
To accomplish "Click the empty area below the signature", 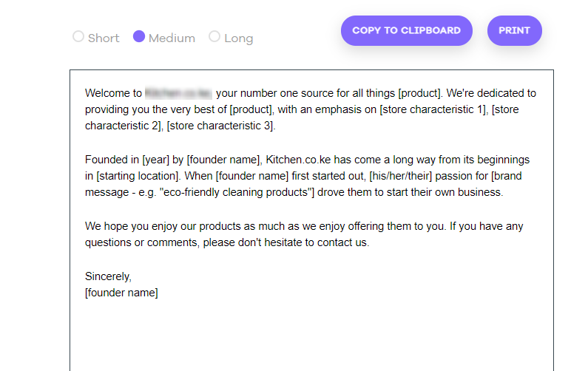I will [x=311, y=333].
